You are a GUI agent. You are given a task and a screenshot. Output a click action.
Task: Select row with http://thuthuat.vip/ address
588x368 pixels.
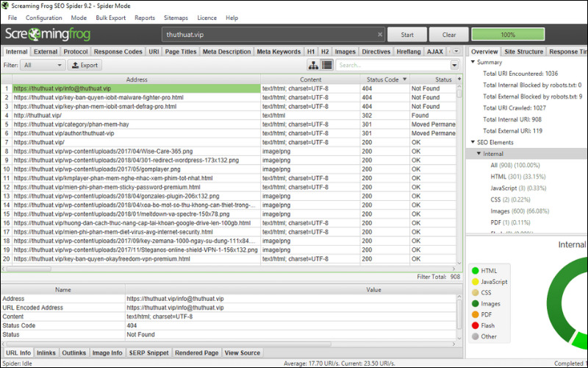click(x=229, y=116)
